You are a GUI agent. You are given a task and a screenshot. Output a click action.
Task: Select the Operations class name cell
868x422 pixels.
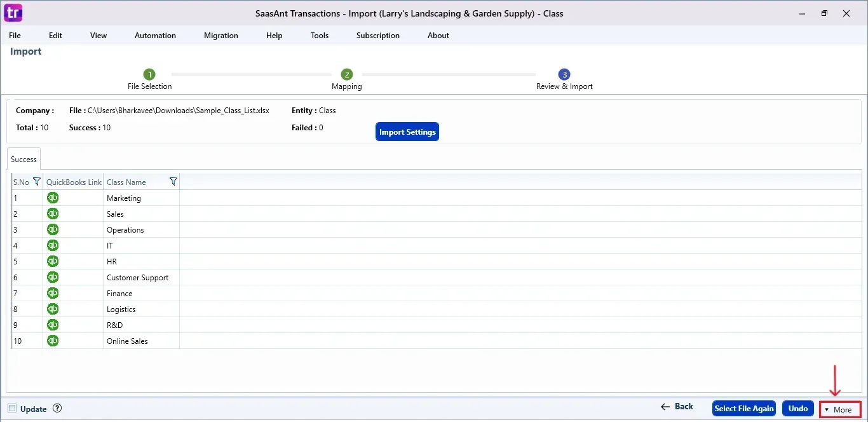(x=142, y=229)
